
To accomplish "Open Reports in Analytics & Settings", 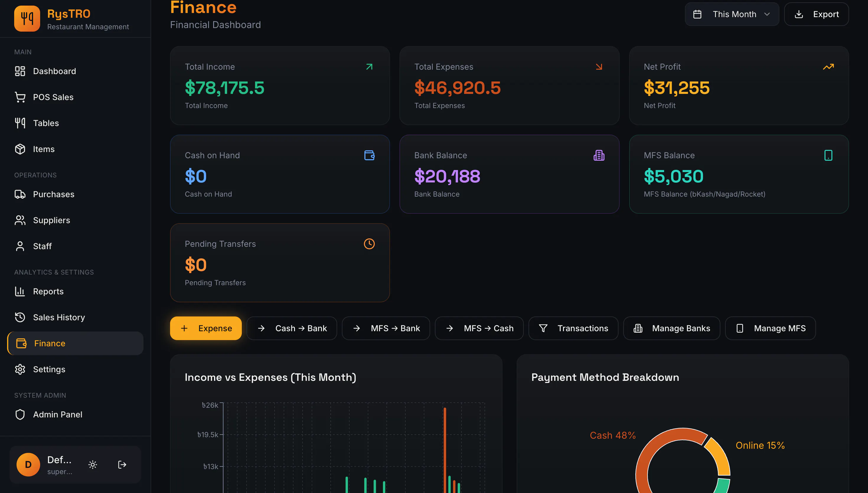I will click(75, 291).
